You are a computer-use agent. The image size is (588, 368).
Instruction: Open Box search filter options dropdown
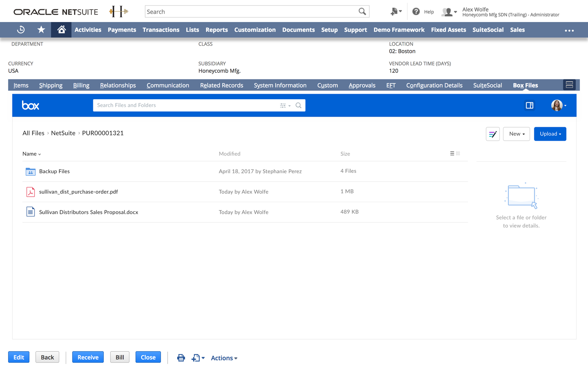285,106
